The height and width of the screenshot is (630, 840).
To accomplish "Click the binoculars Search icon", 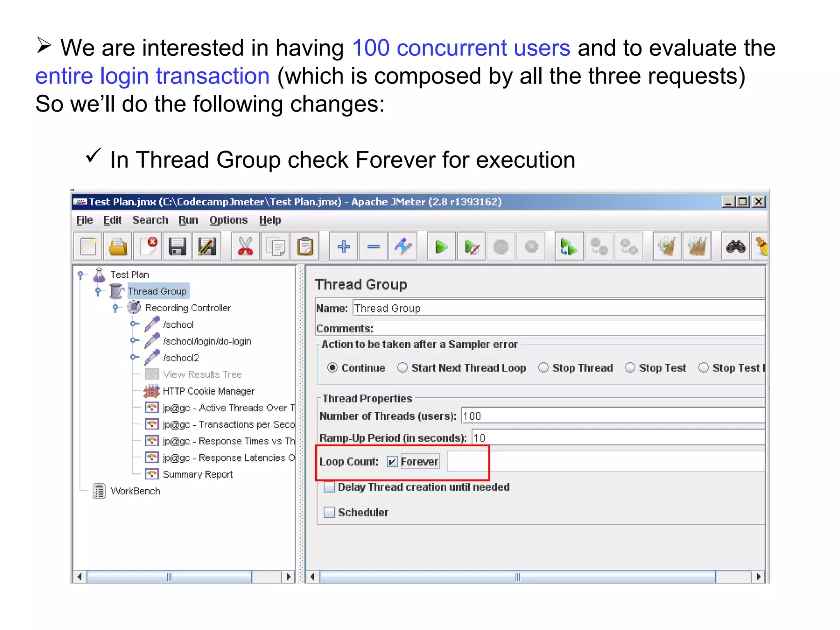I will point(735,247).
